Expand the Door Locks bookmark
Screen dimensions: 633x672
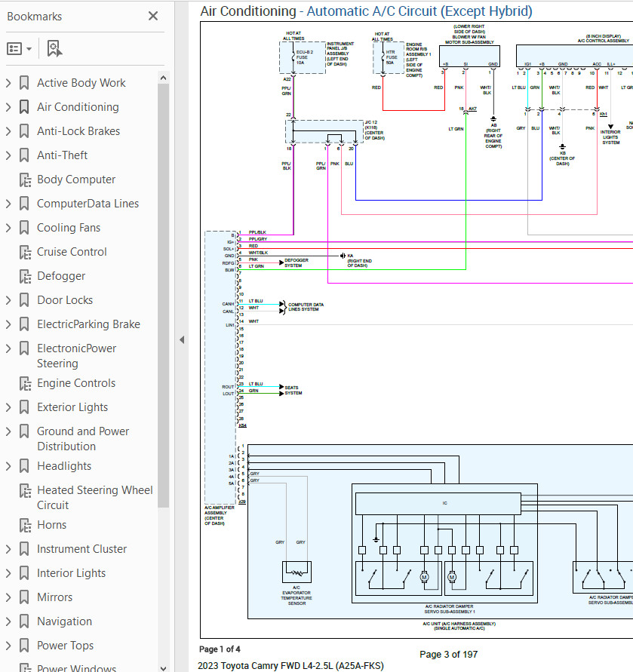point(8,300)
